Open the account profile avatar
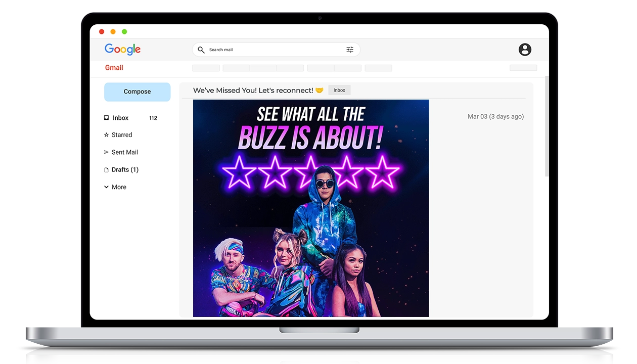The width and height of the screenshot is (637, 364). click(525, 50)
